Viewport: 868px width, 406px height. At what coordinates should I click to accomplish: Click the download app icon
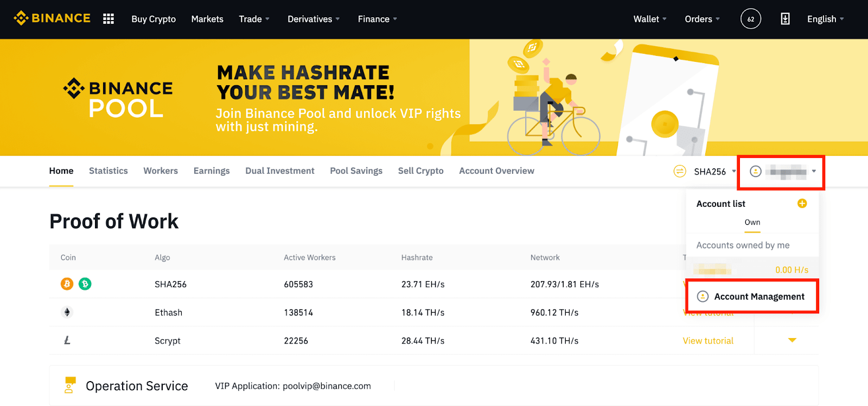click(785, 19)
